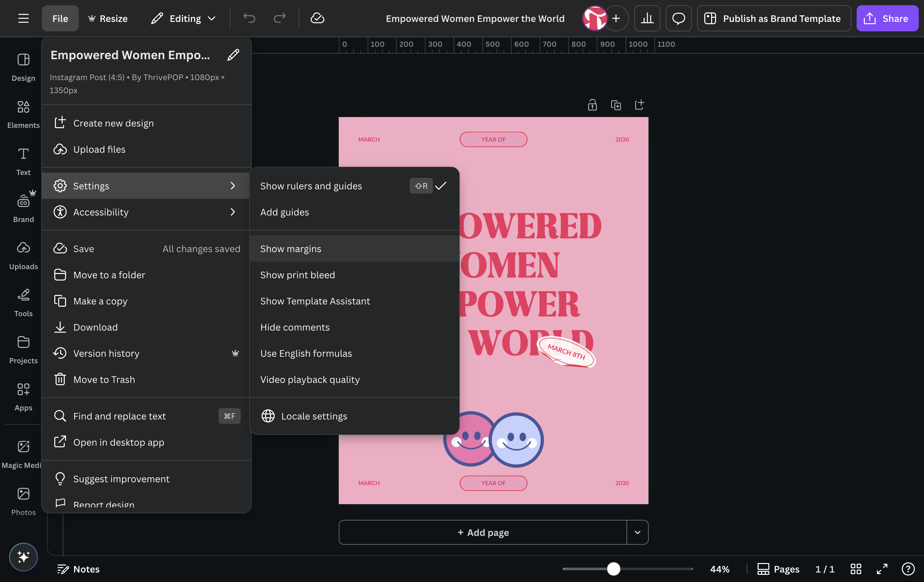This screenshot has width=924, height=582.
Task: Toggle Show rulers and guides
Action: (x=354, y=186)
